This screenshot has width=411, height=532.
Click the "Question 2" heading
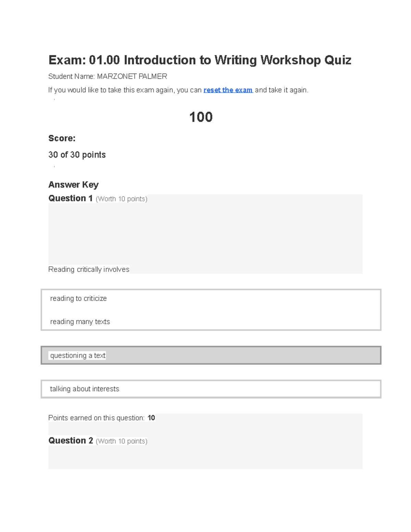(71, 441)
